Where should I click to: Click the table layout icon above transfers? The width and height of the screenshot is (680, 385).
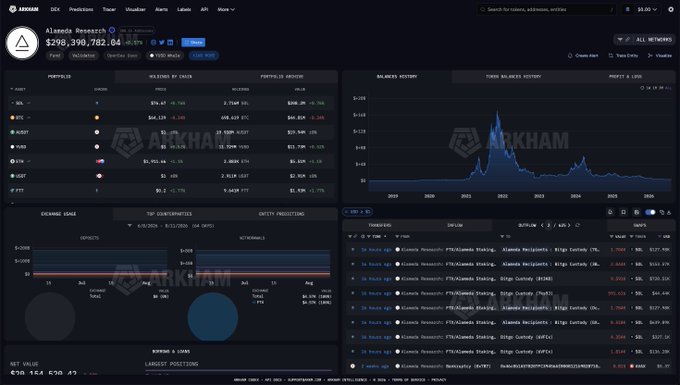636,212
